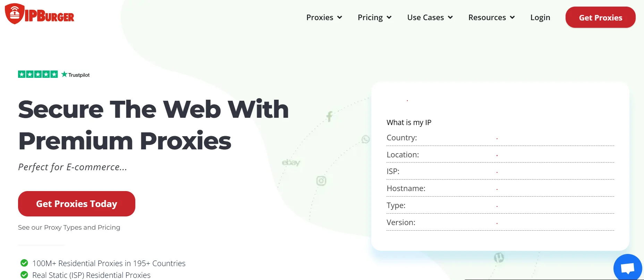
Task: Click the faded Instagram icon
Action: [x=321, y=181]
